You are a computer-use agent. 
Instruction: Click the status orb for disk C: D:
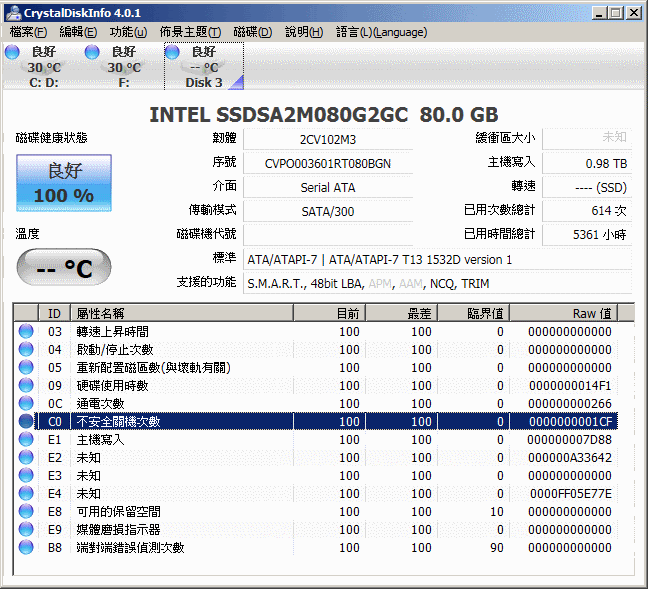coord(13,52)
